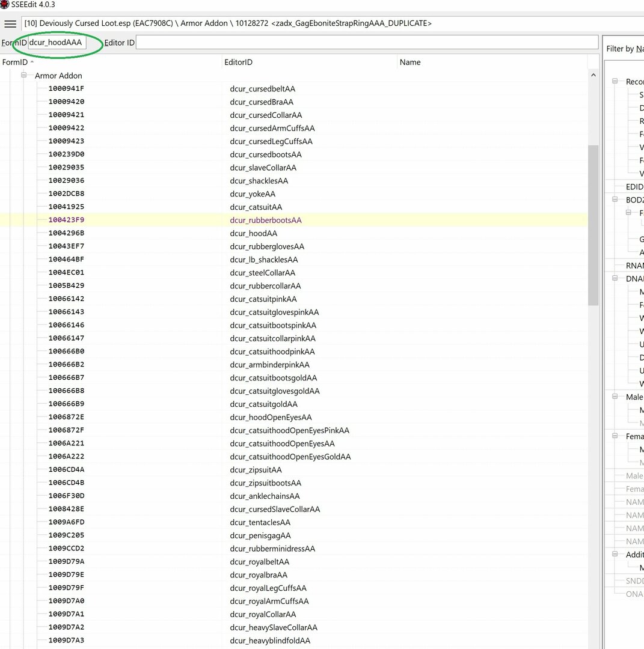The height and width of the screenshot is (649, 644).
Task: Select dcur_catsuitglovespinkAA record
Action: pyautogui.click(x=294, y=312)
